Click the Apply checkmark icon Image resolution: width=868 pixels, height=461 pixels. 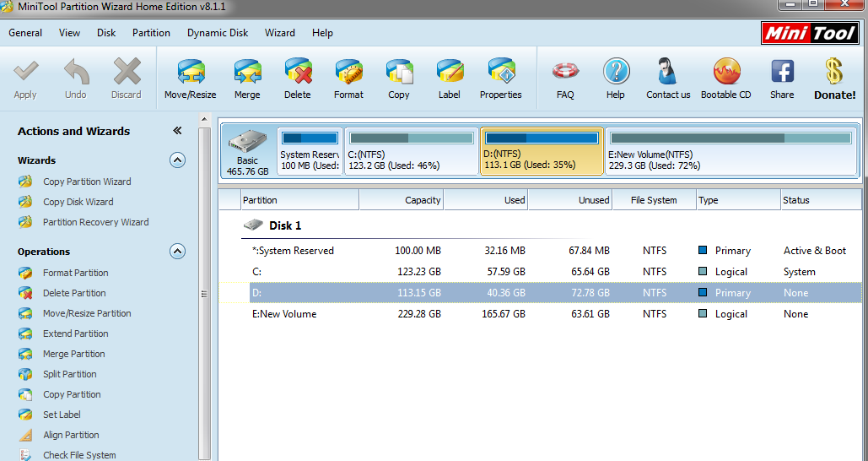25,72
